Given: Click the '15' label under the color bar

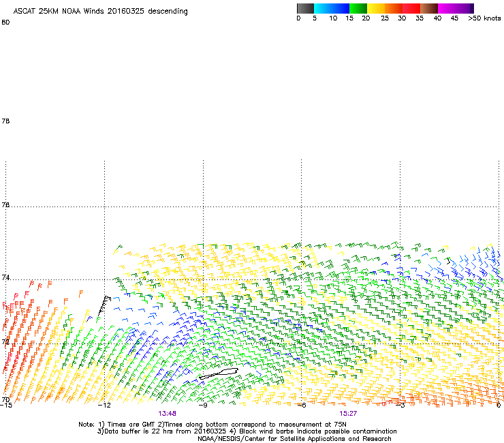Looking at the screenshot, I should [349, 18].
